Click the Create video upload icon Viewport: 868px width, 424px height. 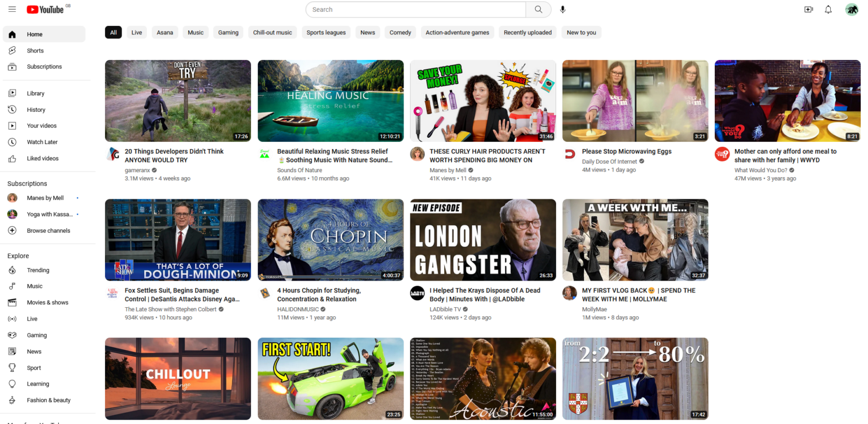[x=808, y=9]
